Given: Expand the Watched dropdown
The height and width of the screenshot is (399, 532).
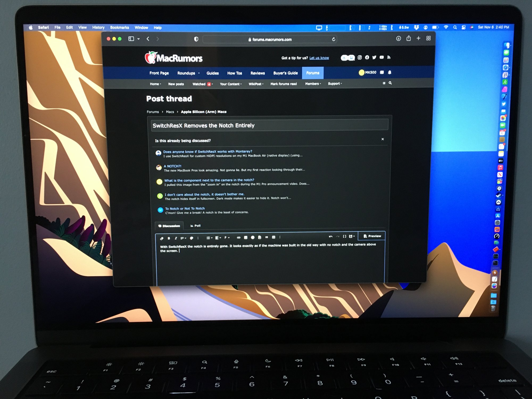Looking at the screenshot, I should pyautogui.click(x=212, y=84).
